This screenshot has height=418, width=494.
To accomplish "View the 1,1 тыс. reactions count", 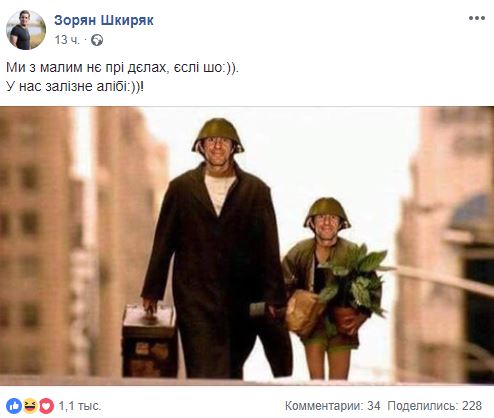I will click(80, 406).
